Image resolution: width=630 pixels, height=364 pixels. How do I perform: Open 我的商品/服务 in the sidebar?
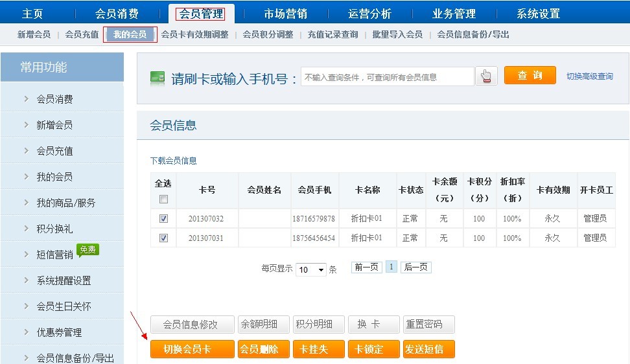(65, 203)
